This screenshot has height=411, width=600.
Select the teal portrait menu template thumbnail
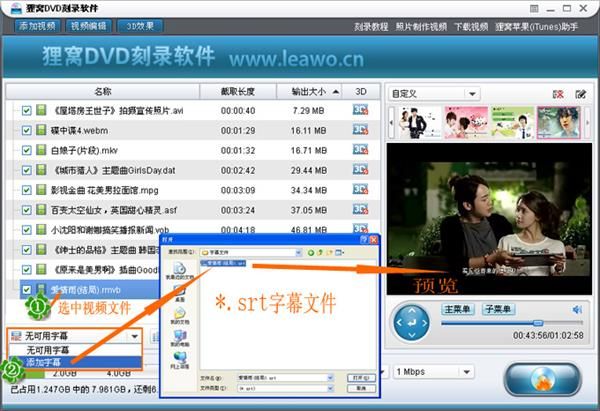[559, 122]
